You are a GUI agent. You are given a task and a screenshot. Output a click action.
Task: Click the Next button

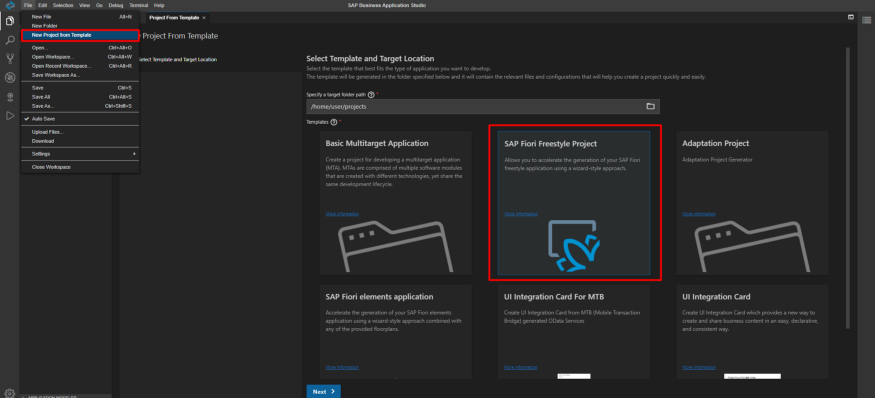(324, 392)
